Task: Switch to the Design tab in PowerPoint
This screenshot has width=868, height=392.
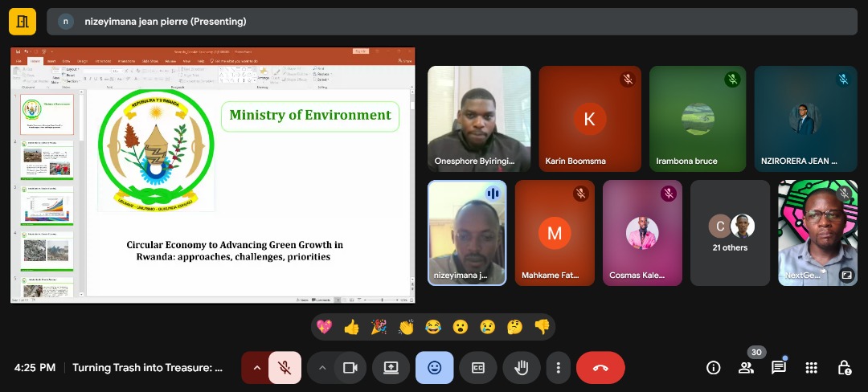Action: (82, 61)
